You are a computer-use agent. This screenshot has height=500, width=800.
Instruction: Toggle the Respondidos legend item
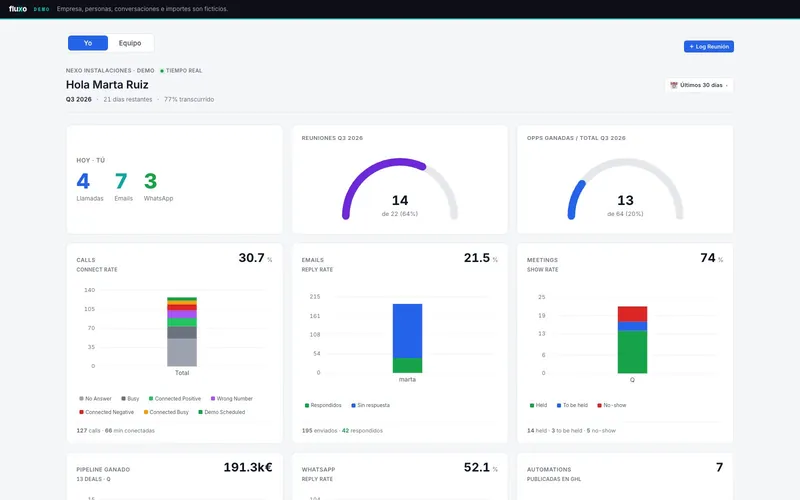coord(323,405)
